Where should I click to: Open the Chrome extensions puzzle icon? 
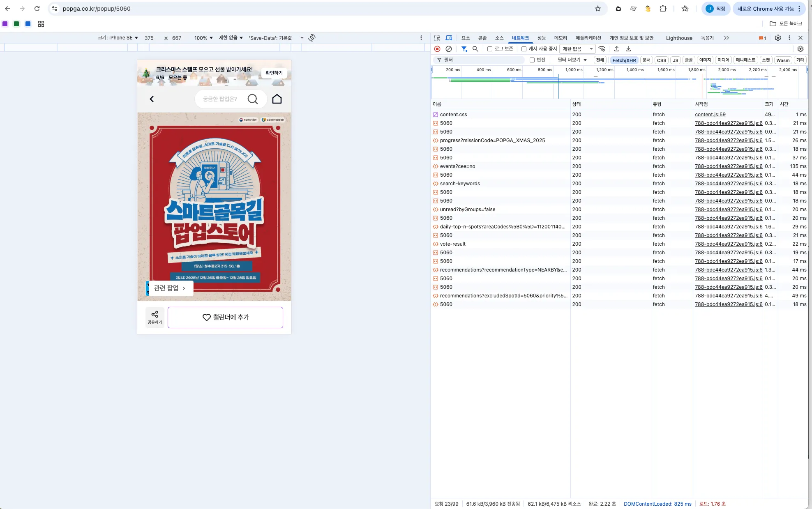point(663,9)
